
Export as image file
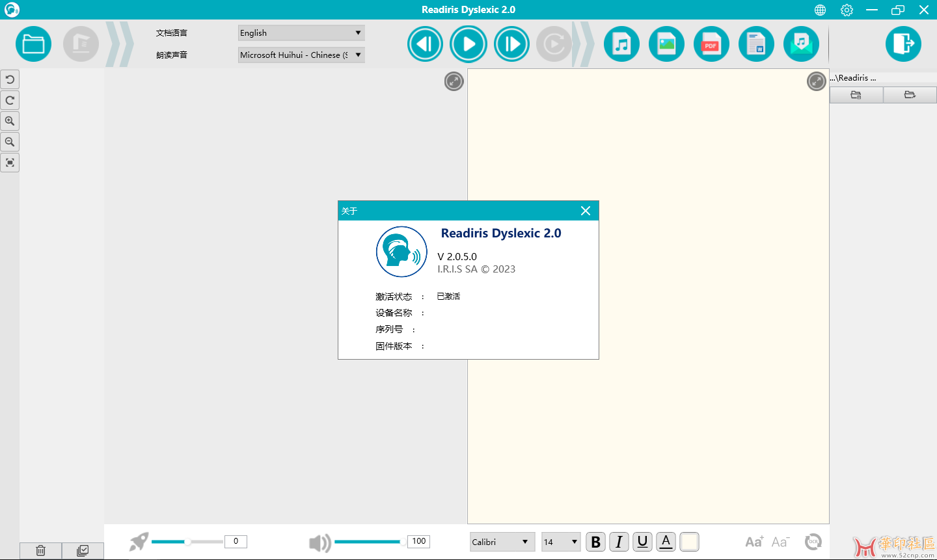click(666, 44)
